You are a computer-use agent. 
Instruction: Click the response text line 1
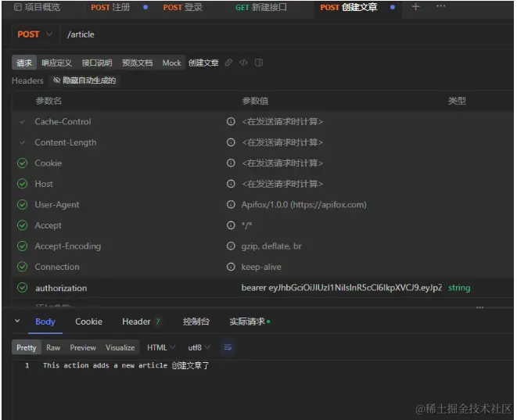(x=126, y=365)
